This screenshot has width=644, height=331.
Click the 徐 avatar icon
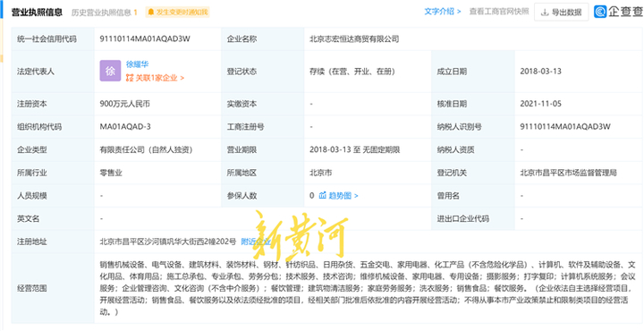click(110, 71)
